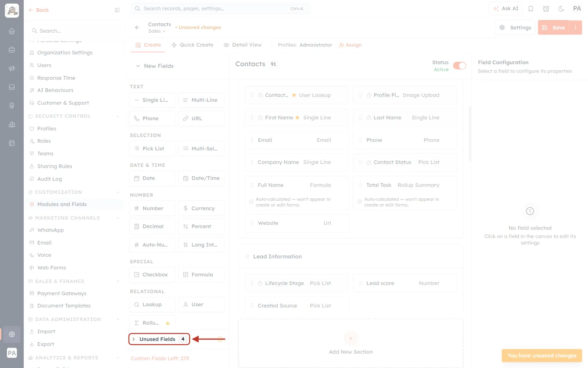Viewport: 588px width, 368px height.
Task: Add a Date/Time field from palette
Action: point(201,178)
